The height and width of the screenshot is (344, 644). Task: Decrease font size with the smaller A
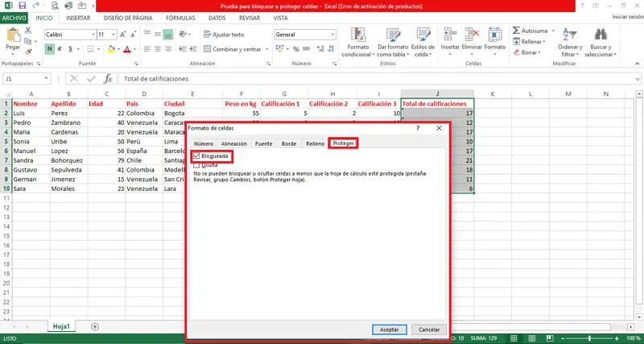click(133, 35)
